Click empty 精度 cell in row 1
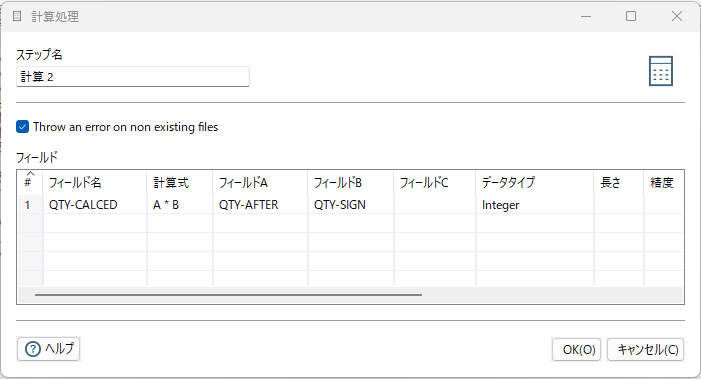Screen dimensions: 701x379 pos(664,205)
